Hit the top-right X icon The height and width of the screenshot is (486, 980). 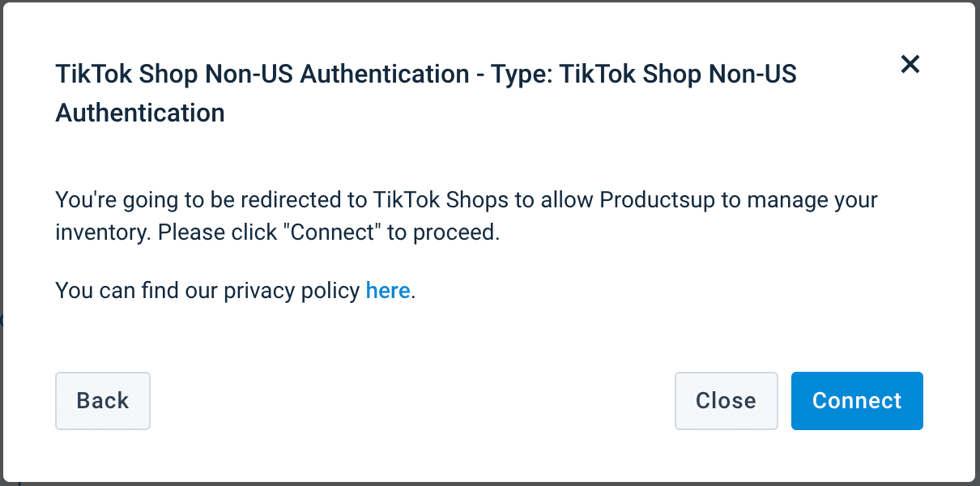pyautogui.click(x=910, y=65)
